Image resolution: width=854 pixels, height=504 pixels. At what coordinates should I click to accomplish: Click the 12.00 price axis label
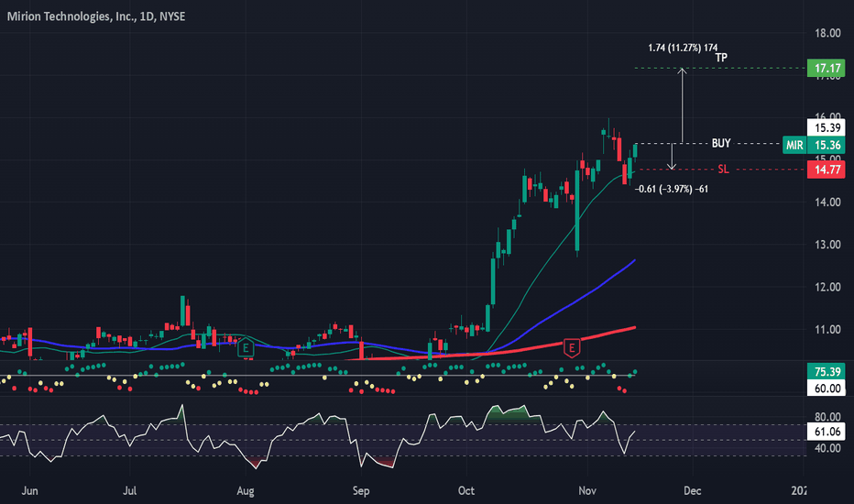point(827,287)
